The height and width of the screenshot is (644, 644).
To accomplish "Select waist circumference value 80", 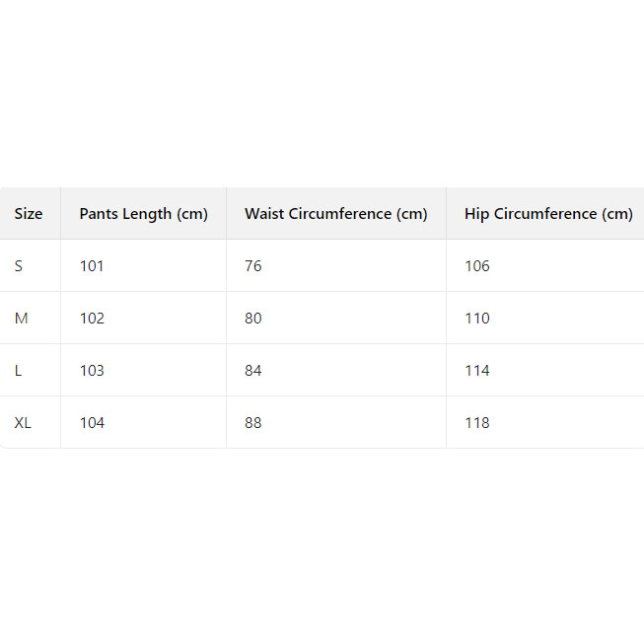I will pos(253,319).
